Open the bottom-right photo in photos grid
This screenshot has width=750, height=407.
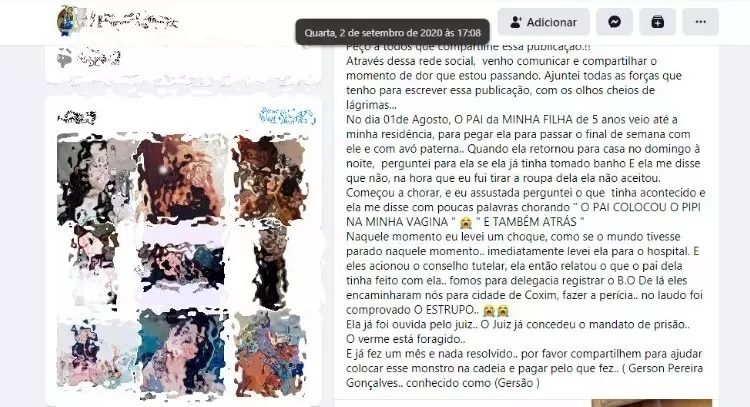click(x=269, y=353)
